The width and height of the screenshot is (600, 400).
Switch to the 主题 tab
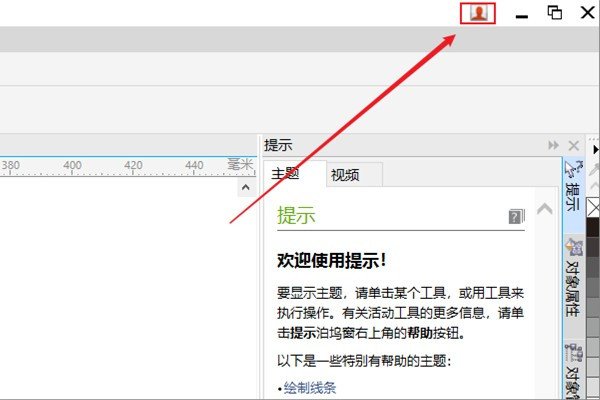294,174
